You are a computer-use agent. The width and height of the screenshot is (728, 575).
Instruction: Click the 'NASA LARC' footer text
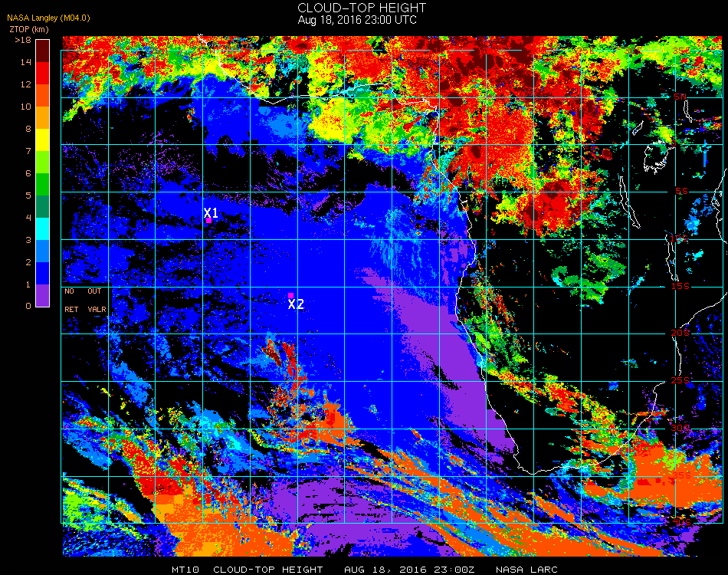[x=526, y=570]
